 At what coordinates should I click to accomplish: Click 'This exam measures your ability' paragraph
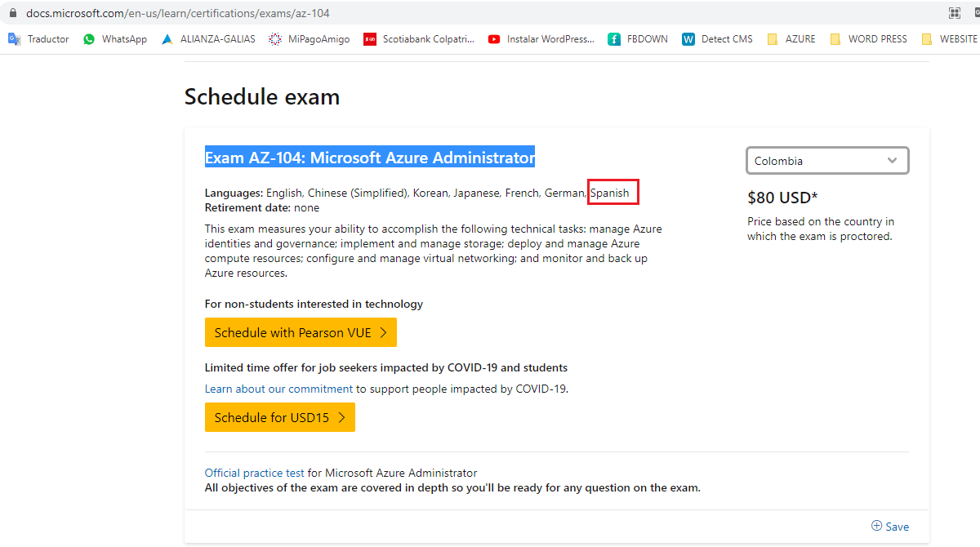click(x=434, y=251)
